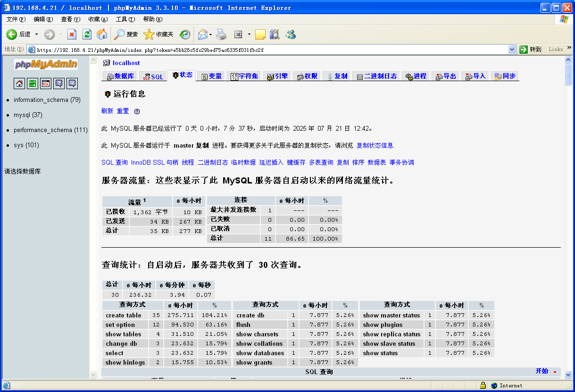Click the Research books icon
Image resolution: width=575 pixels, height=392 pixels.
(x=275, y=34)
